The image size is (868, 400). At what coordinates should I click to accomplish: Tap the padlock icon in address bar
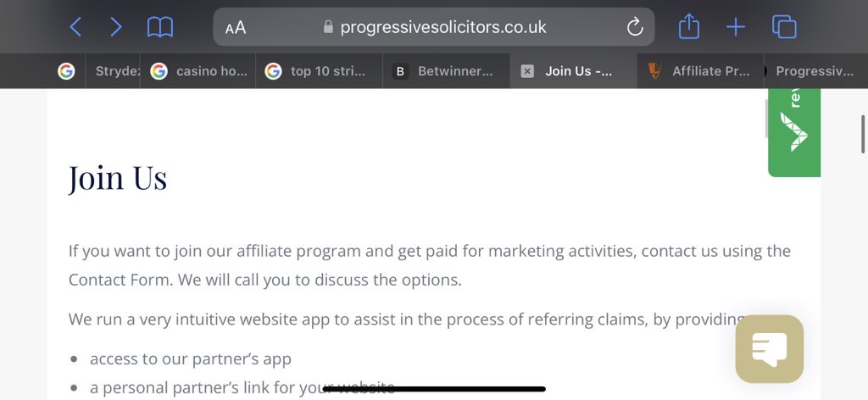tap(328, 26)
